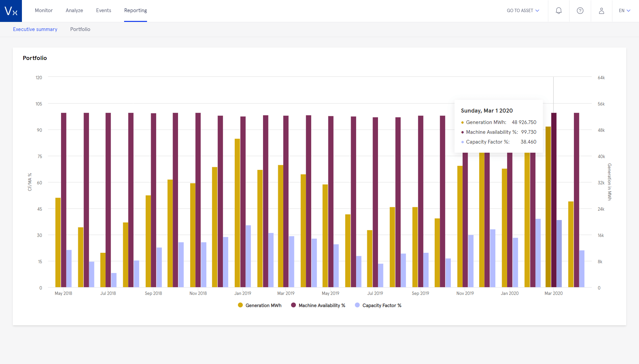Image resolution: width=639 pixels, height=364 pixels.
Task: Click the Nov 2019 Generation bar
Action: pos(460,226)
